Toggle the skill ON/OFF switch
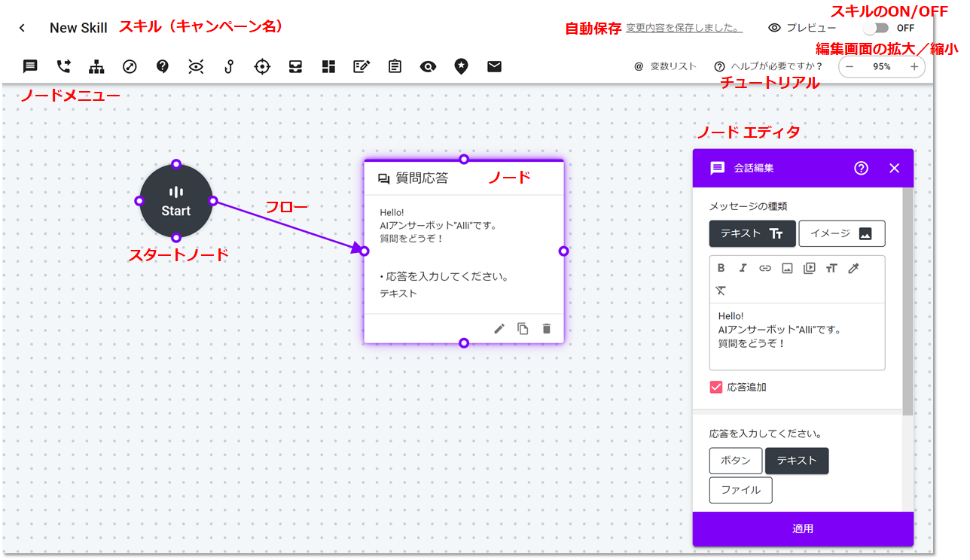The height and width of the screenshot is (560, 970). [x=875, y=28]
